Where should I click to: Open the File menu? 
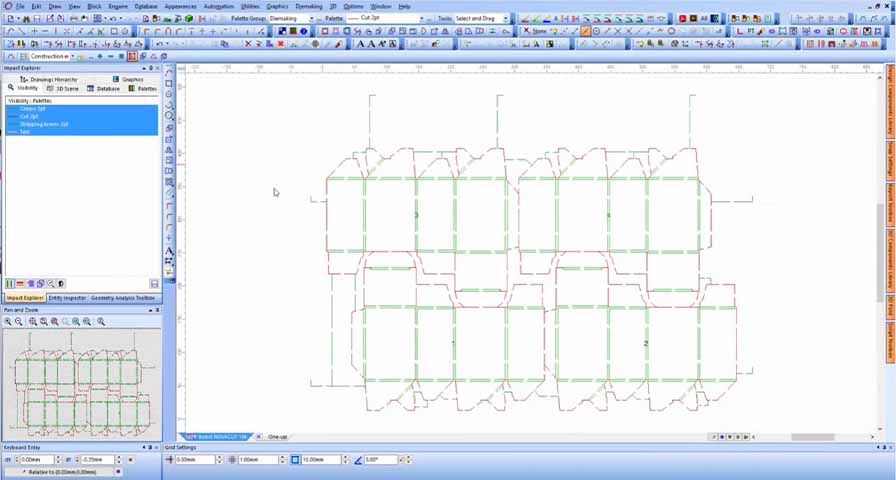[x=20, y=6]
